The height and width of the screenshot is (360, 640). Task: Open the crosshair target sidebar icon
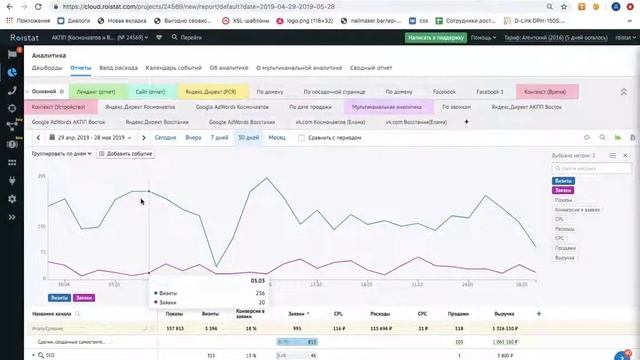pyautogui.click(x=12, y=108)
